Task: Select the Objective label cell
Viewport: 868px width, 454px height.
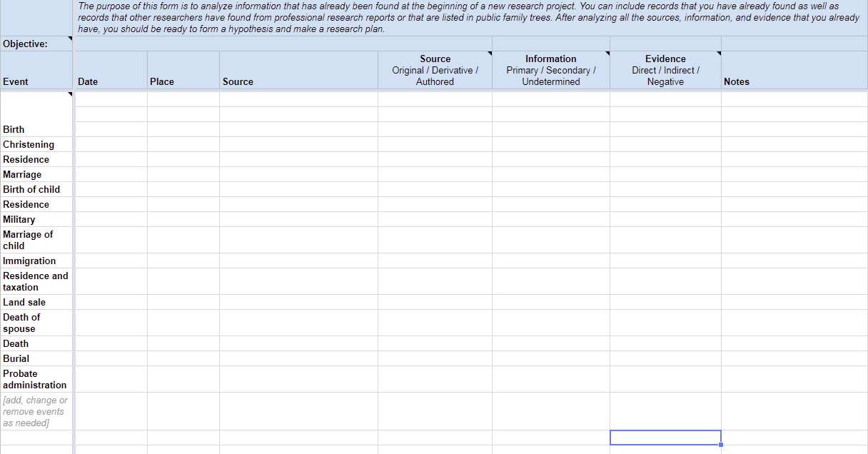Action: [36, 44]
